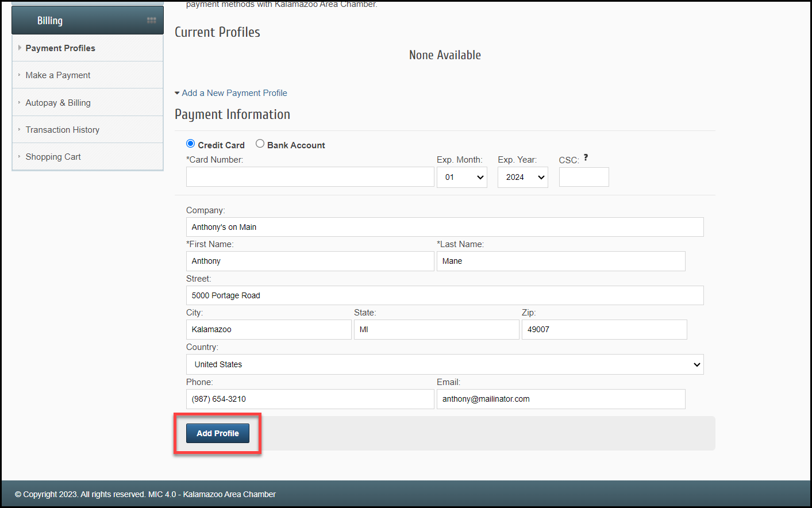Screen dimensions: 812x508
Task: Open Payment Profiles menu item
Action: tap(87, 48)
